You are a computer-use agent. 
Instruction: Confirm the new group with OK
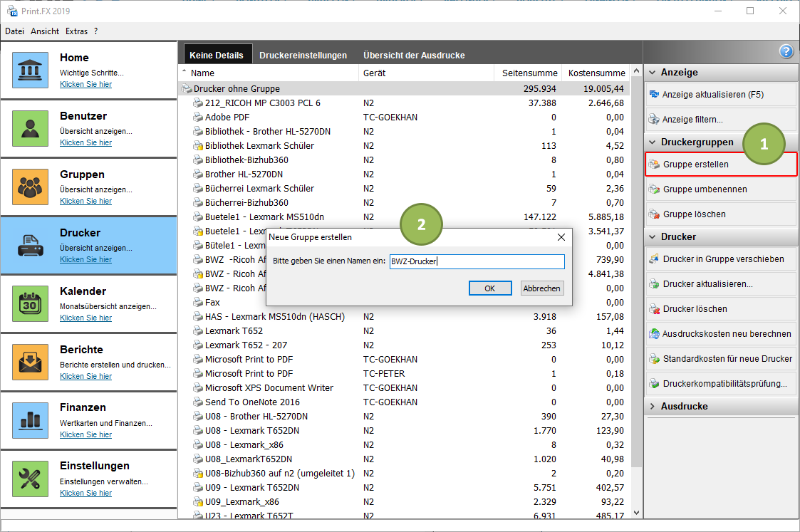pyautogui.click(x=490, y=288)
